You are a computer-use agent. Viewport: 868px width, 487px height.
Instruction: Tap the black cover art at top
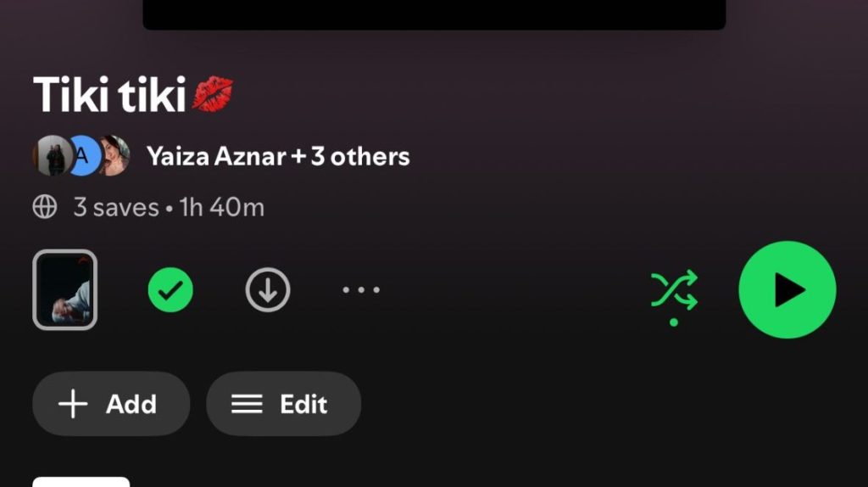tap(434, 14)
